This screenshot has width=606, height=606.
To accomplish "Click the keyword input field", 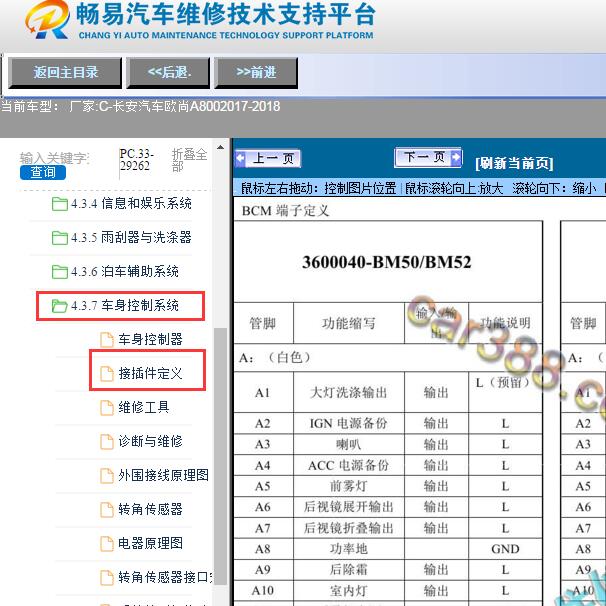I will point(55,158).
